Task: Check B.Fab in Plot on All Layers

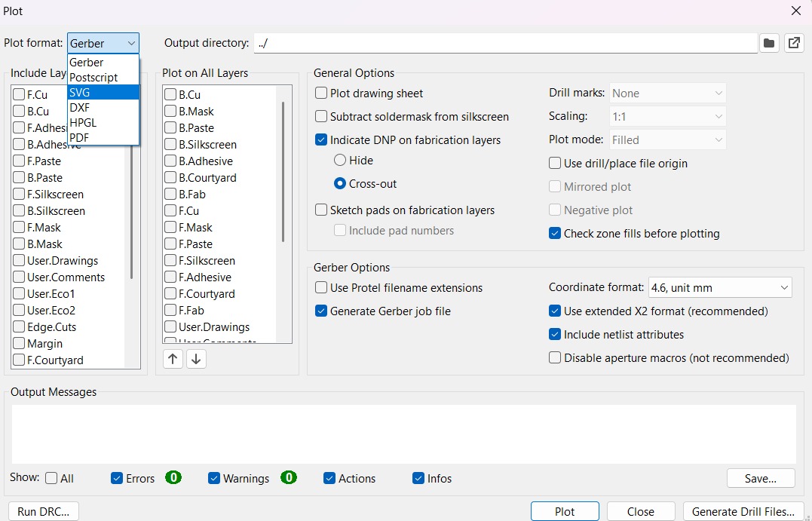Action: 170,195
